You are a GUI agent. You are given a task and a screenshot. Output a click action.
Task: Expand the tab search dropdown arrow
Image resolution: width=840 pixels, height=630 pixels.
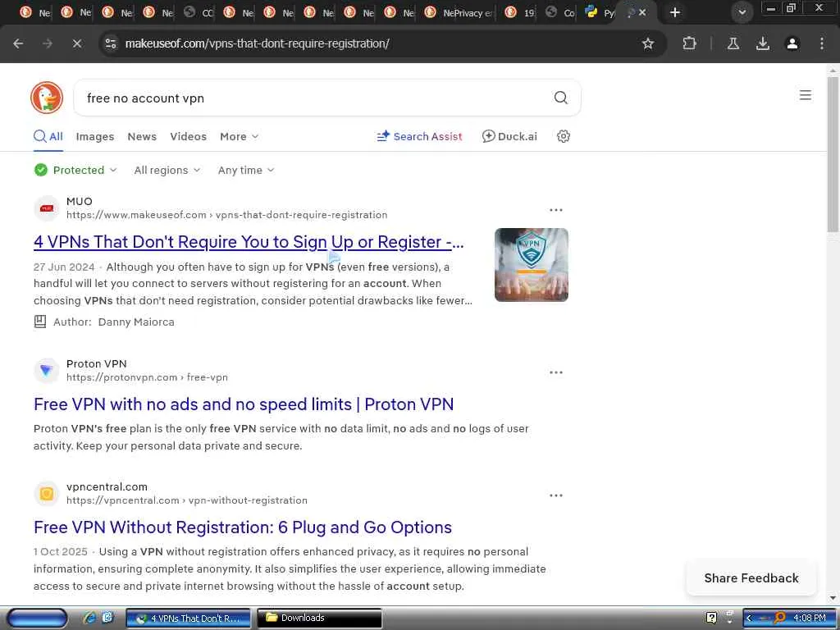pyautogui.click(x=742, y=12)
